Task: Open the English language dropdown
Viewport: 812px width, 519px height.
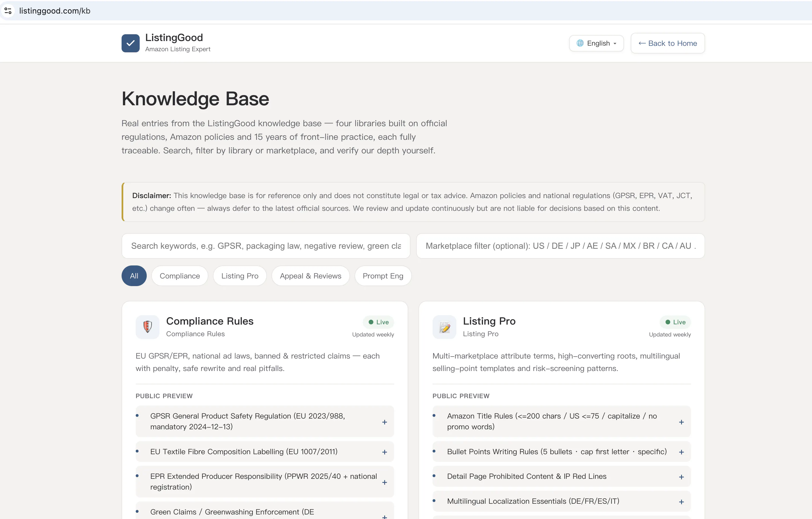Action: click(x=596, y=43)
